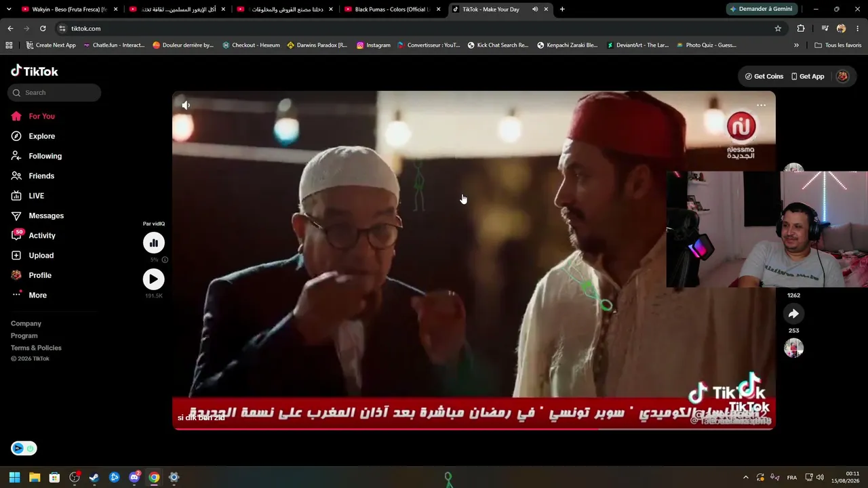
Task: Share the video using the arrow icon
Action: point(793,314)
